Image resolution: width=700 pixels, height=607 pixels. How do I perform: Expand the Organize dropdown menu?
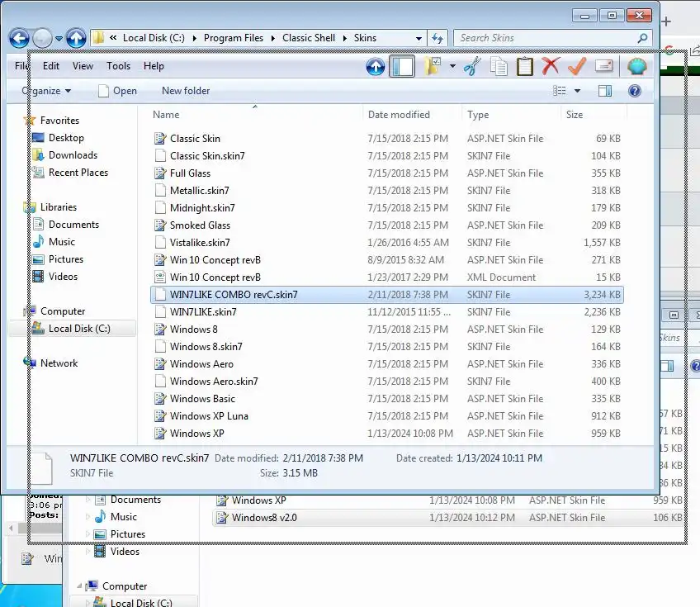[46, 91]
